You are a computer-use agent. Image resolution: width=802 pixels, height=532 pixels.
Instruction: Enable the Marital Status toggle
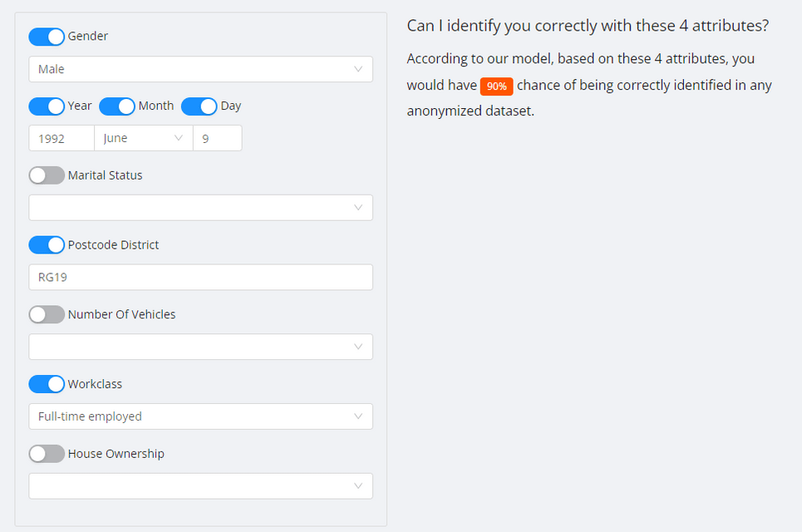click(x=47, y=175)
